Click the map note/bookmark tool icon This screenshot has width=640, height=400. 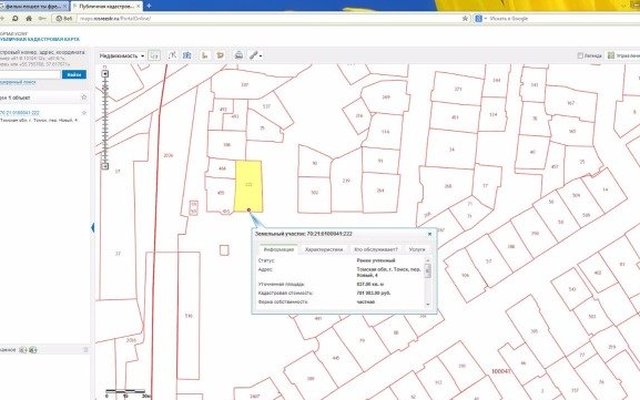[220, 55]
